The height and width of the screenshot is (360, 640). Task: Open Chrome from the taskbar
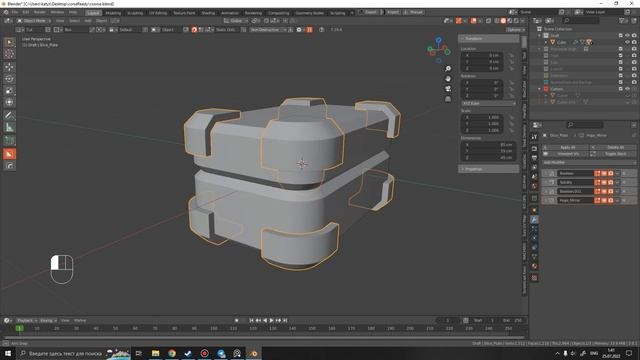[172, 353]
